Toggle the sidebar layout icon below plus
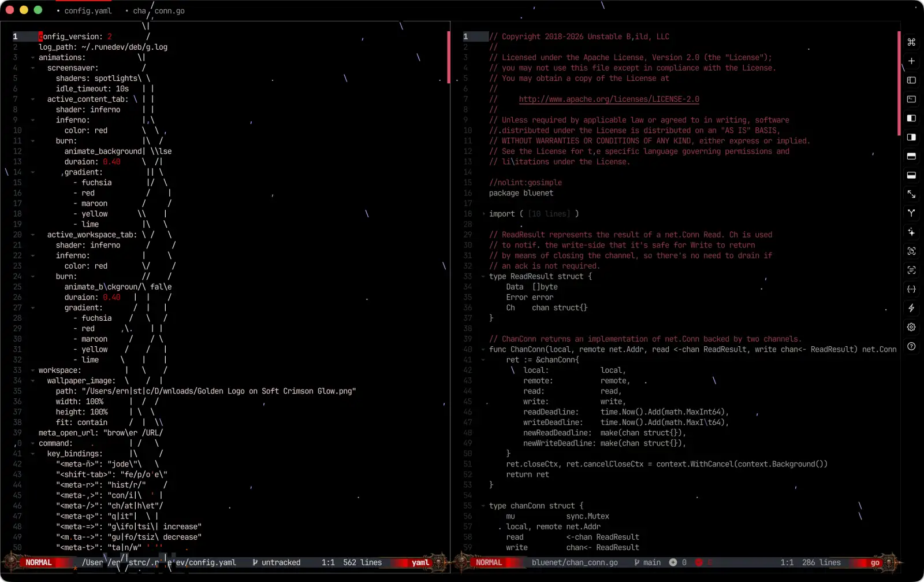 pyautogui.click(x=911, y=80)
